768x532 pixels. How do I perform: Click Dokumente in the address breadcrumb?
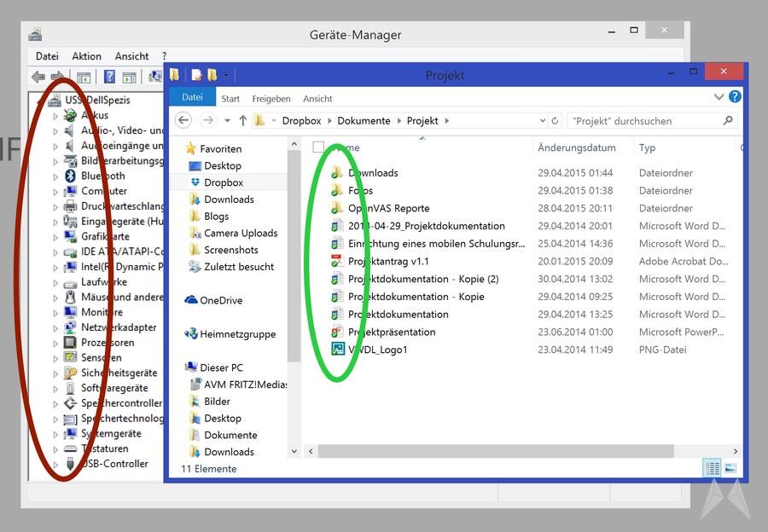pyautogui.click(x=364, y=121)
